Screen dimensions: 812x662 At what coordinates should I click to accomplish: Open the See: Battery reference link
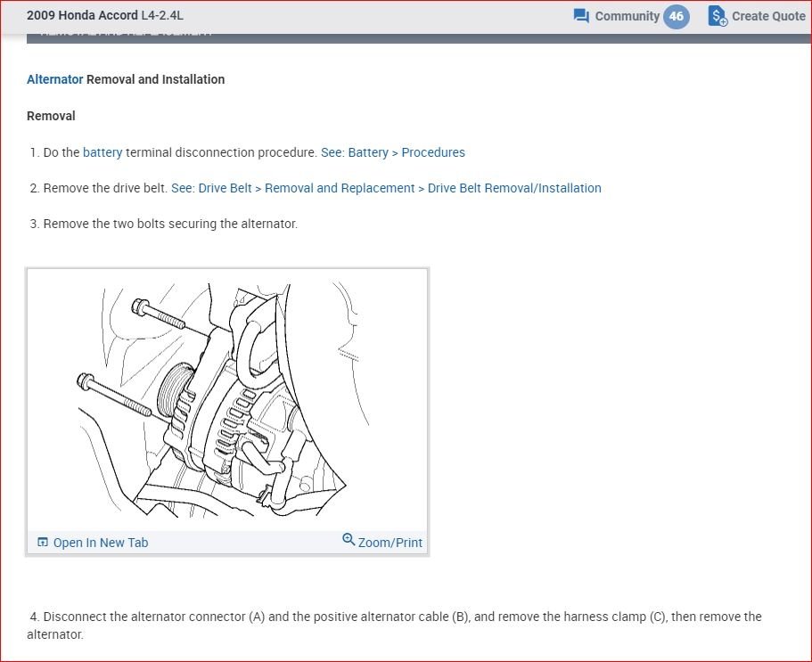point(354,152)
